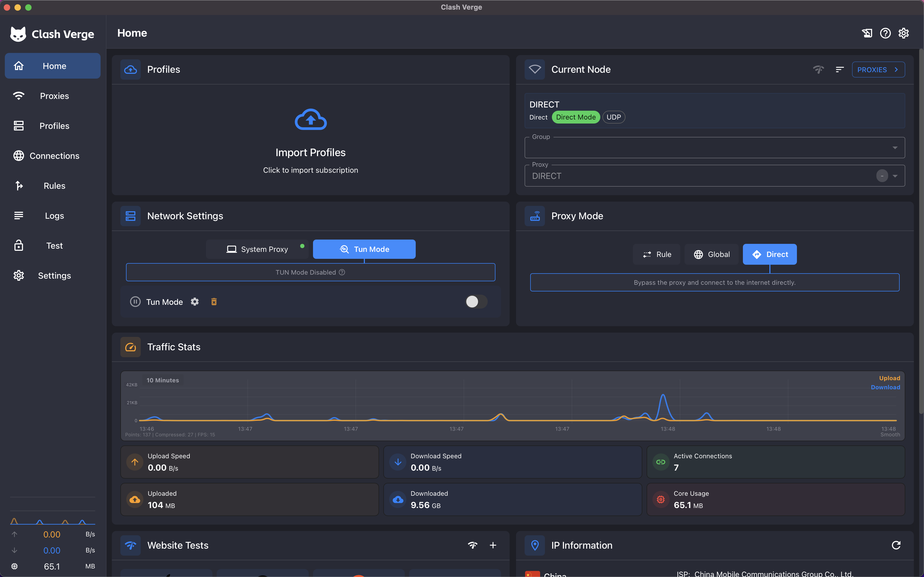Click the sidebar mini traffic graph
Viewport: 924px width, 577px height.
(x=53, y=521)
